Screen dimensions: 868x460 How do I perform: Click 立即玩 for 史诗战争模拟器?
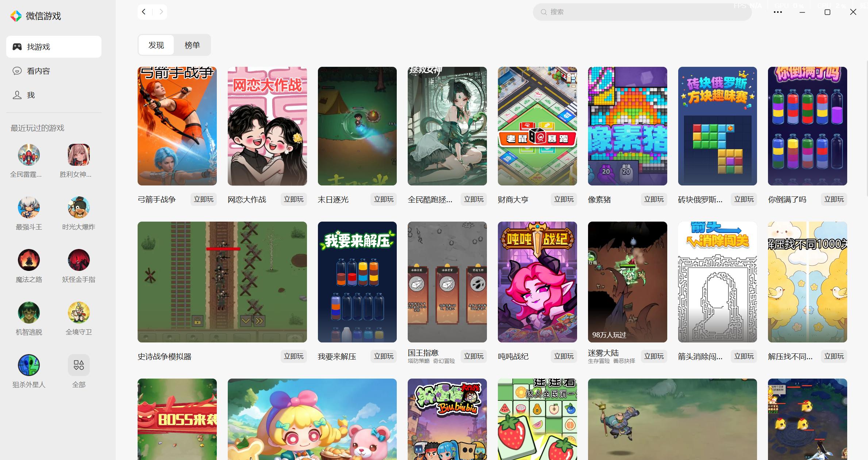tap(293, 356)
